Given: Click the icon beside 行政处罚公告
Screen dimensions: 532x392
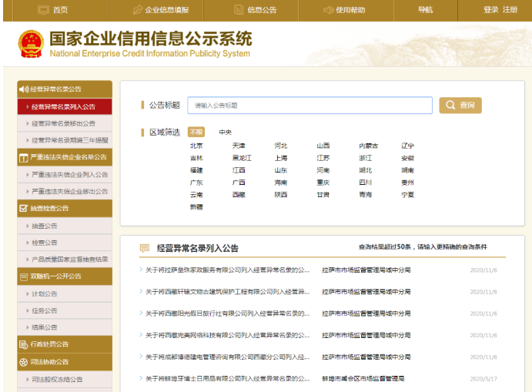Looking at the screenshot, I should [x=23, y=344].
